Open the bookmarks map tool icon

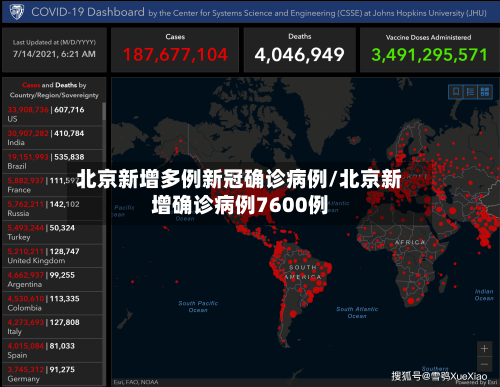[456, 92]
